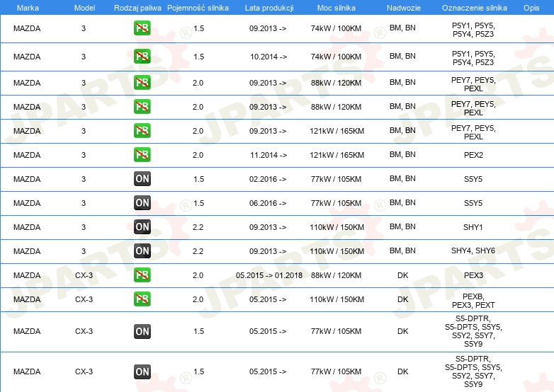Select the production date 11.2014 -> cell
This screenshot has height=392, width=554.
pos(268,155)
